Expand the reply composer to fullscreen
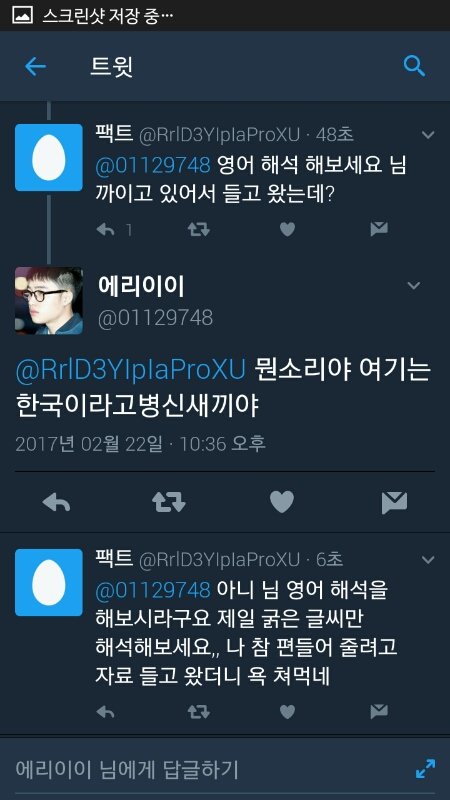The image size is (450, 800). click(426, 769)
